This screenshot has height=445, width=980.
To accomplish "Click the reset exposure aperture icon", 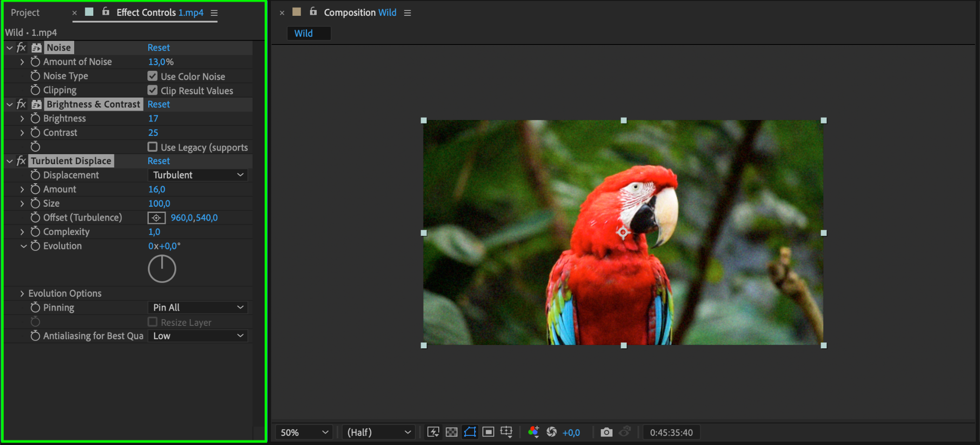I will tap(552, 432).
